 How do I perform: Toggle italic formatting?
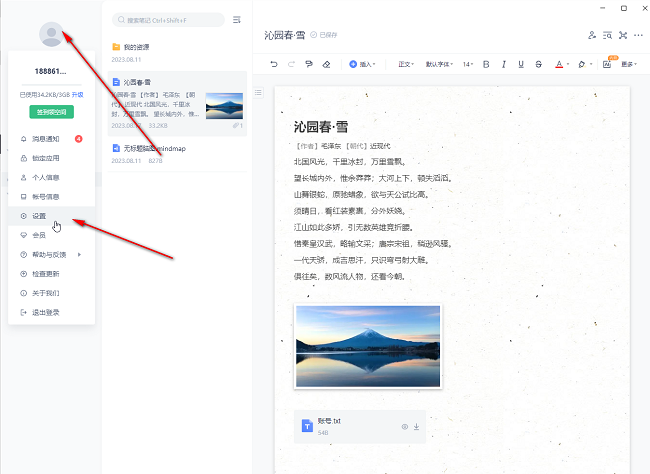(504, 64)
